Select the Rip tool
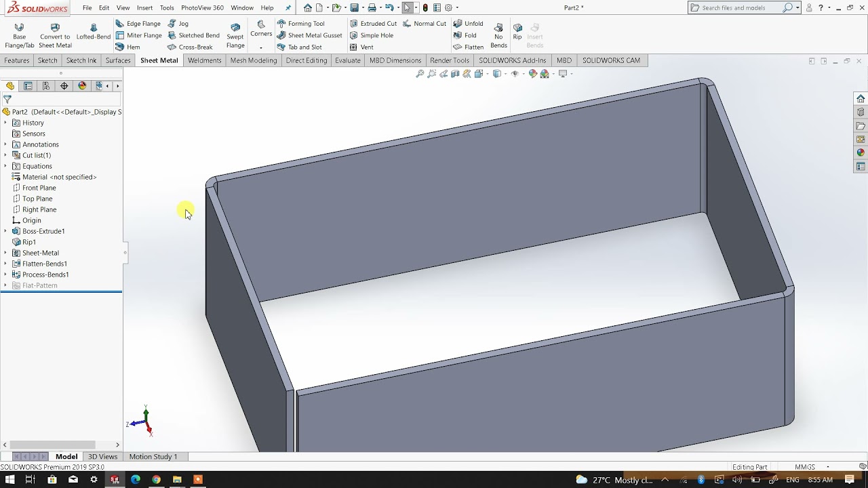The image size is (868, 488). (x=517, y=32)
